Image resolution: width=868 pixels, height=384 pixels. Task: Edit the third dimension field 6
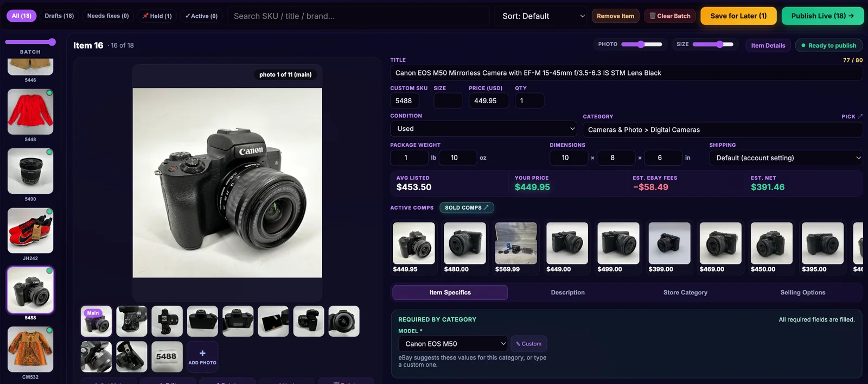pyautogui.click(x=663, y=158)
